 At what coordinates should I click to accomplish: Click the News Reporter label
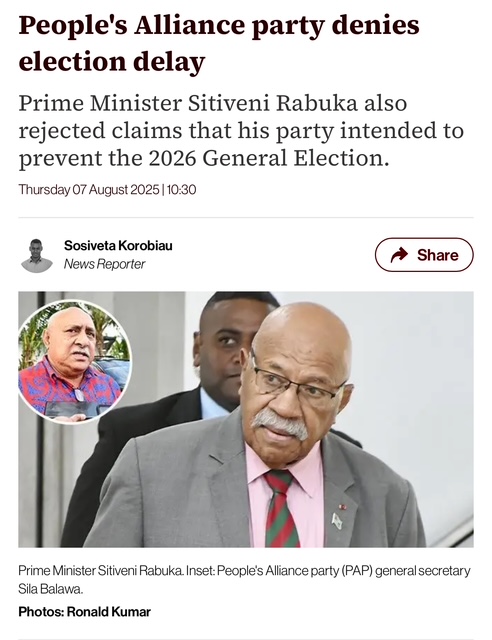(104, 264)
